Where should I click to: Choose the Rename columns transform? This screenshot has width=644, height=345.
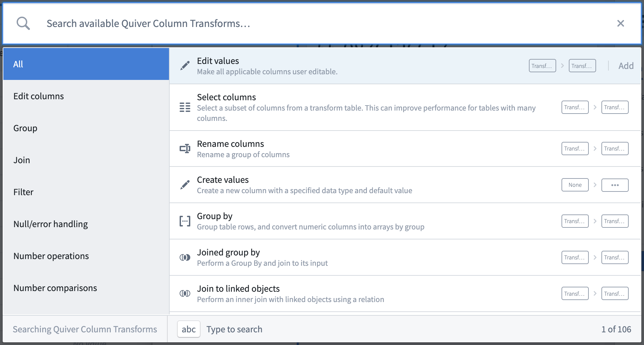405,149
